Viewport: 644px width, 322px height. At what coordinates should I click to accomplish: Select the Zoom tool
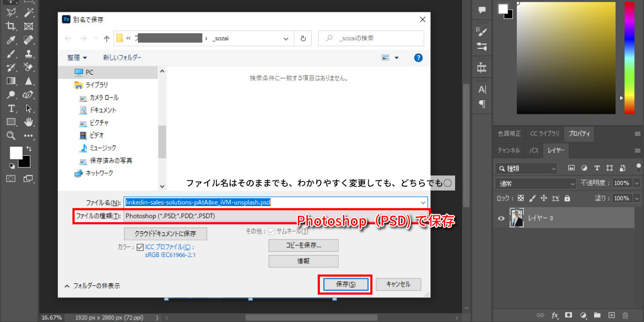coord(10,136)
